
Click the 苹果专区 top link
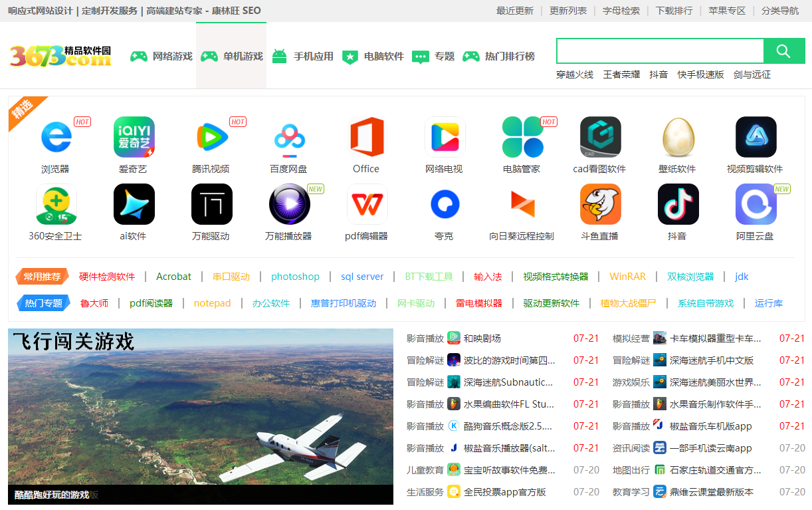tap(727, 11)
